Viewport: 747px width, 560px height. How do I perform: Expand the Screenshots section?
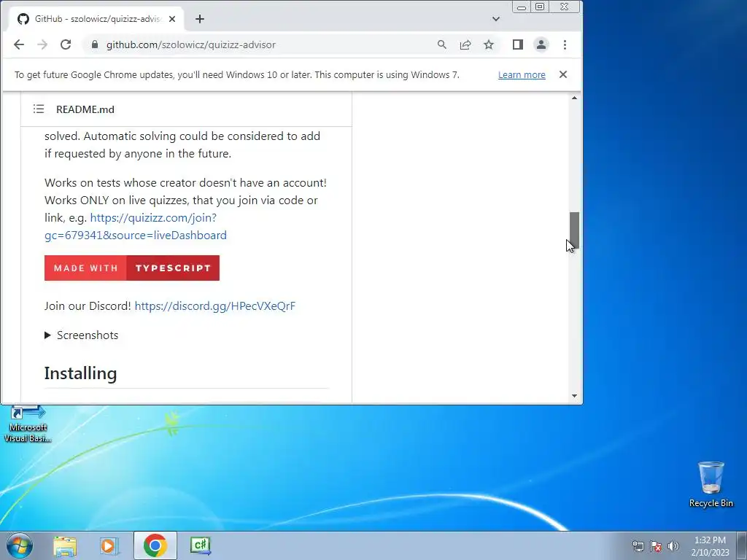point(82,335)
